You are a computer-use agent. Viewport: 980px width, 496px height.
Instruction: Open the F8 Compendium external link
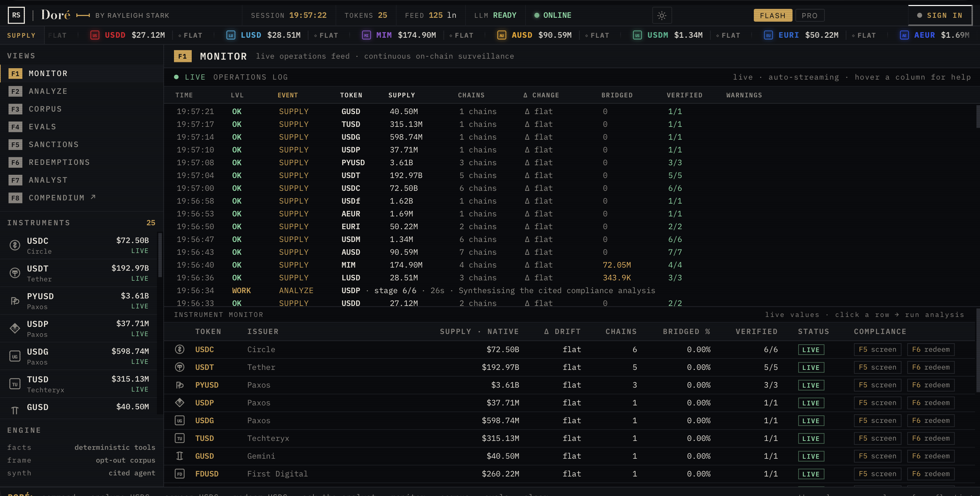coord(82,198)
